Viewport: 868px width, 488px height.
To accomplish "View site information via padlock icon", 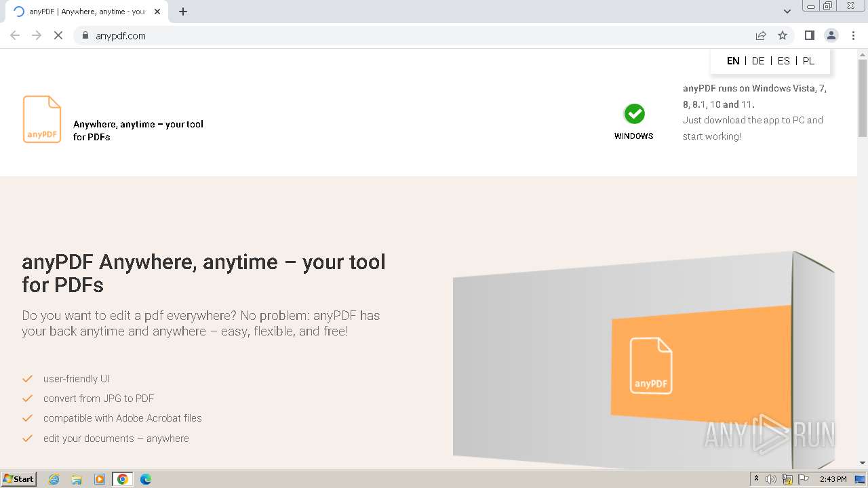I will pyautogui.click(x=85, y=35).
